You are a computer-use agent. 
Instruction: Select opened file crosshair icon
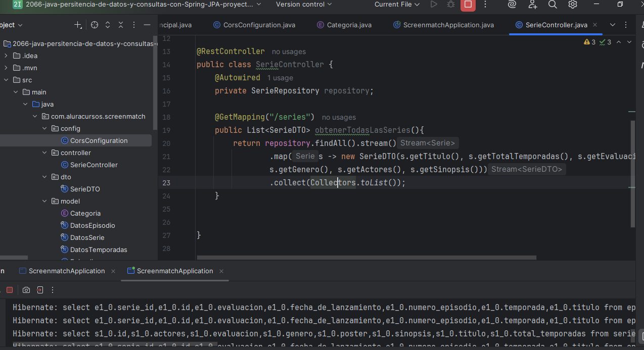tap(95, 25)
